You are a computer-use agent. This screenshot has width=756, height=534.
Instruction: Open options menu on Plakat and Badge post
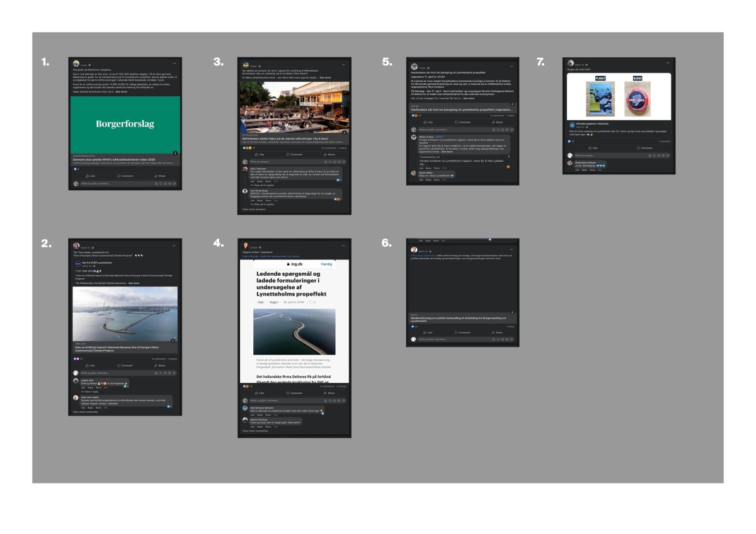pyautogui.click(x=668, y=64)
